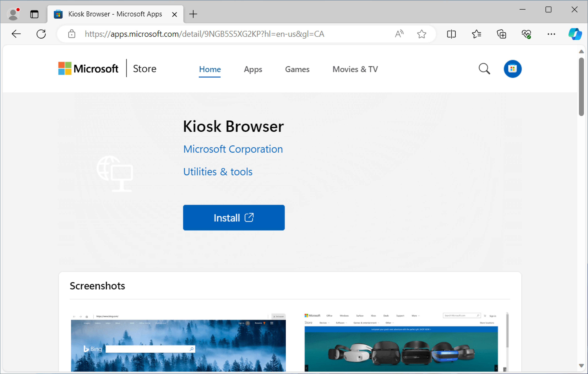Launch Copilot sidebar

pos(575,34)
